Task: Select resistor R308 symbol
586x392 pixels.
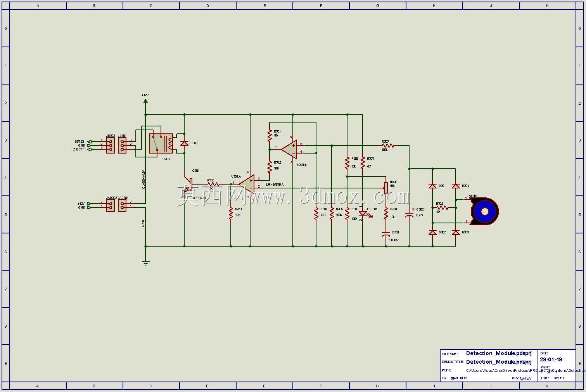Action: [x=363, y=162]
